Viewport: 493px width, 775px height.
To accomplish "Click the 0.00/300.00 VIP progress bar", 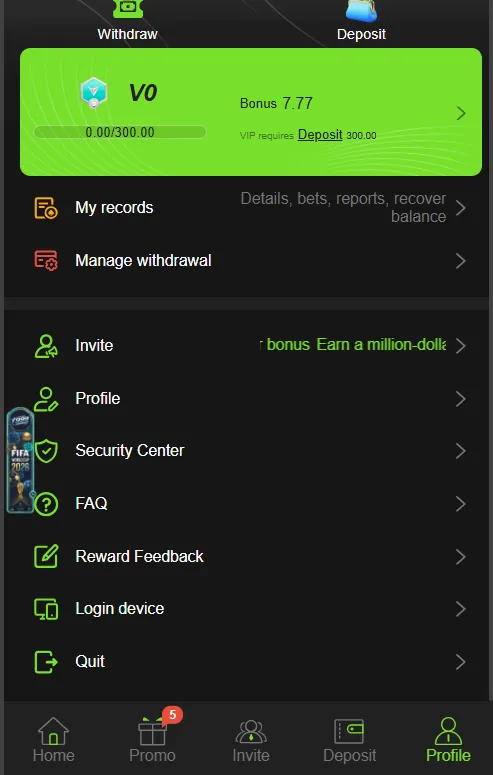I will 120,132.
